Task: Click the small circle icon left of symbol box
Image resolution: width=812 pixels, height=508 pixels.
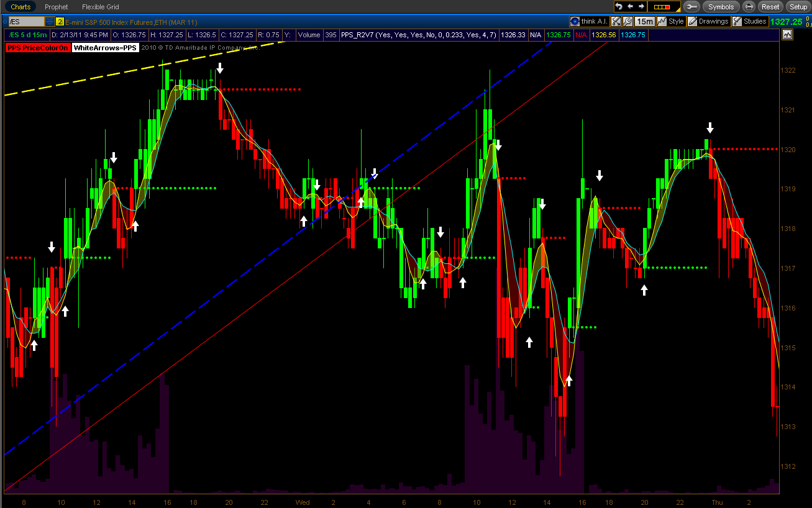Action: pyautogui.click(x=5, y=22)
